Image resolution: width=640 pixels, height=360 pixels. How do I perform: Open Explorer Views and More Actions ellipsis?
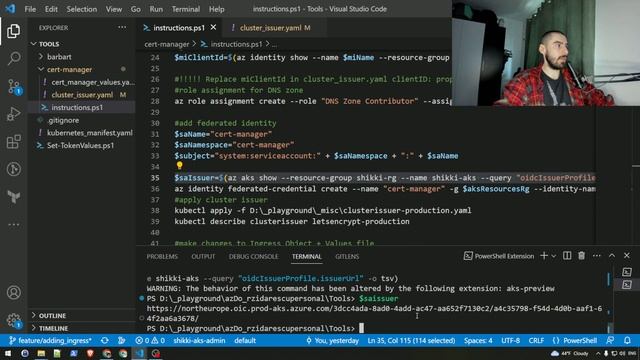(122, 28)
